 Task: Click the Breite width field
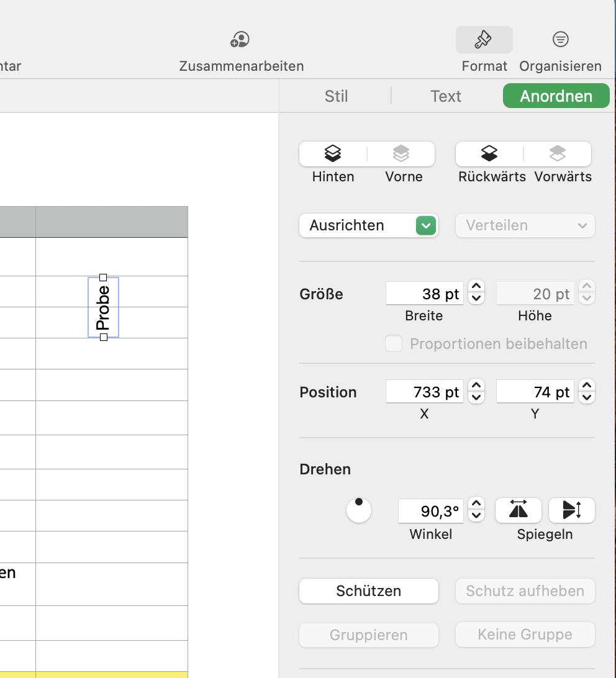(x=424, y=294)
